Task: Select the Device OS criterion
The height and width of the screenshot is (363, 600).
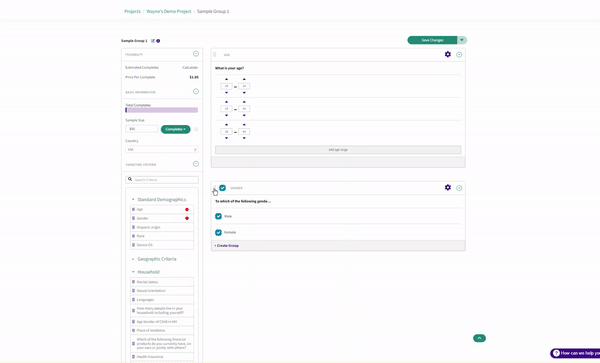Action: click(x=161, y=245)
